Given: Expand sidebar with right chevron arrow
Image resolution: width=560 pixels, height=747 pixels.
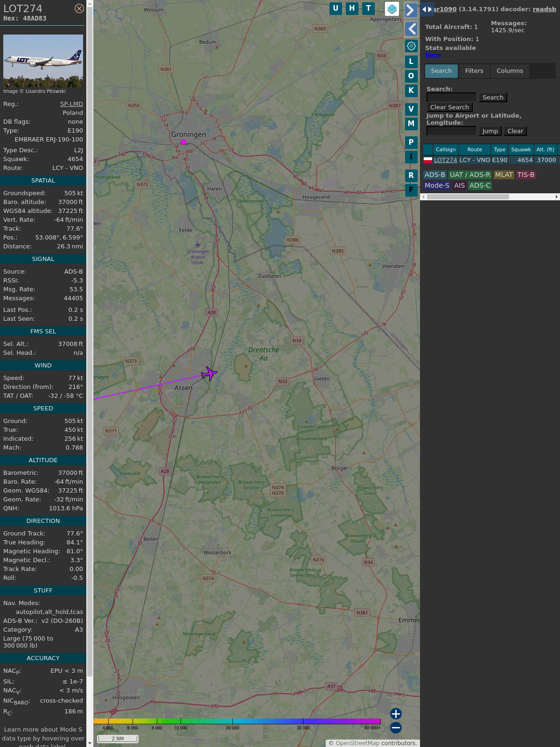Looking at the screenshot, I should point(411,10).
